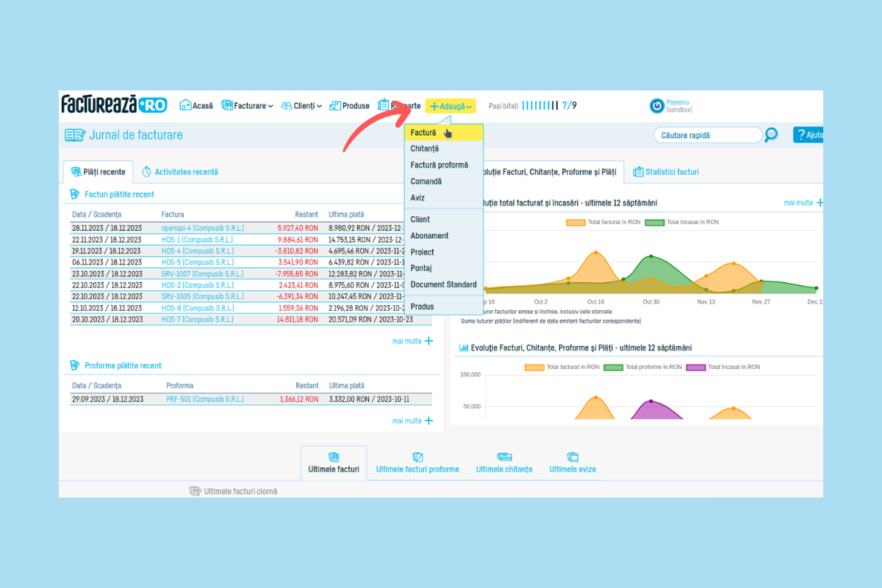882x588 pixels.
Task: Choose Chitanță in the dropdown list
Action: 425,148
